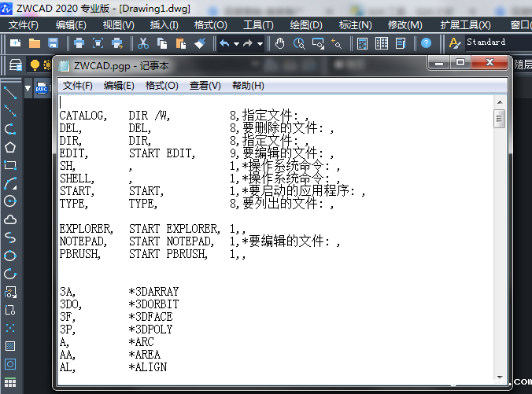Screen dimensions: 532x394
Task: Expand the Undo history dropdown arrow
Action: 236,43
